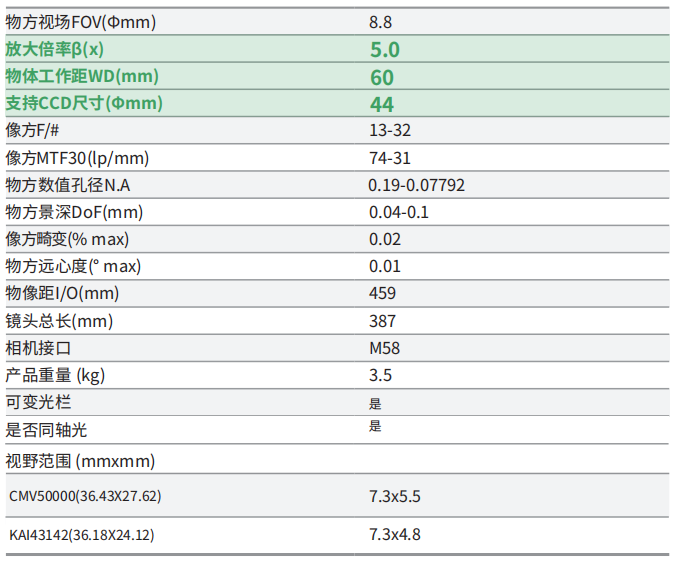
Task: Select the working distance value 60
Action: click(x=382, y=77)
